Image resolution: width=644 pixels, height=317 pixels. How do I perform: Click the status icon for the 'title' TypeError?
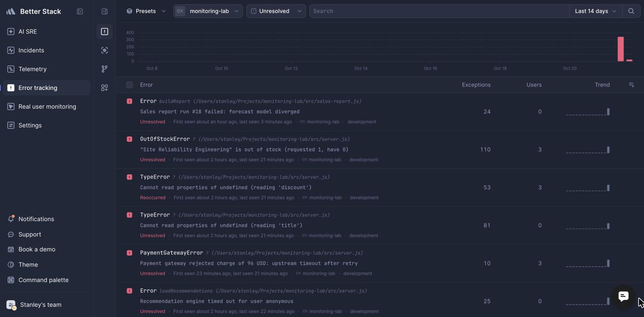click(129, 215)
